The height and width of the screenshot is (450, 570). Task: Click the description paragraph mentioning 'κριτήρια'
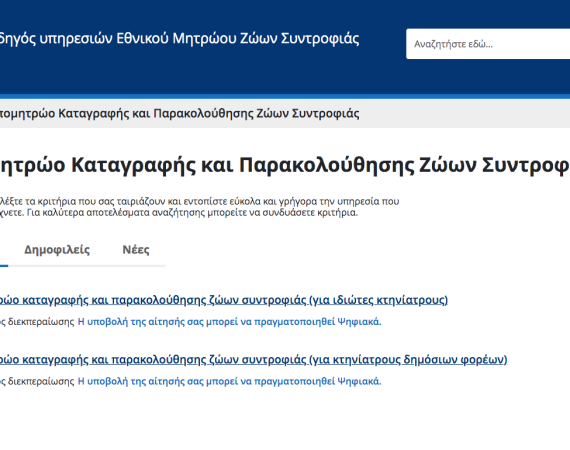click(x=199, y=207)
